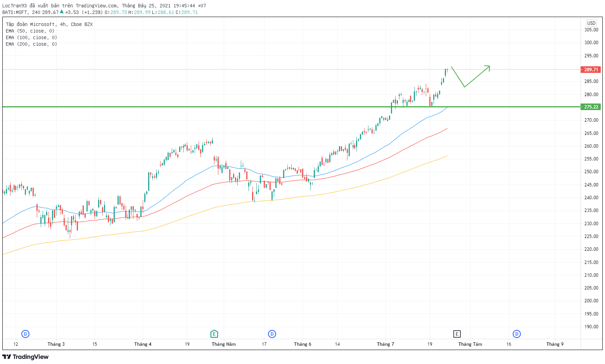Click the 230.00 price axis label
This screenshot has width=605, height=364.
pyautogui.click(x=591, y=224)
